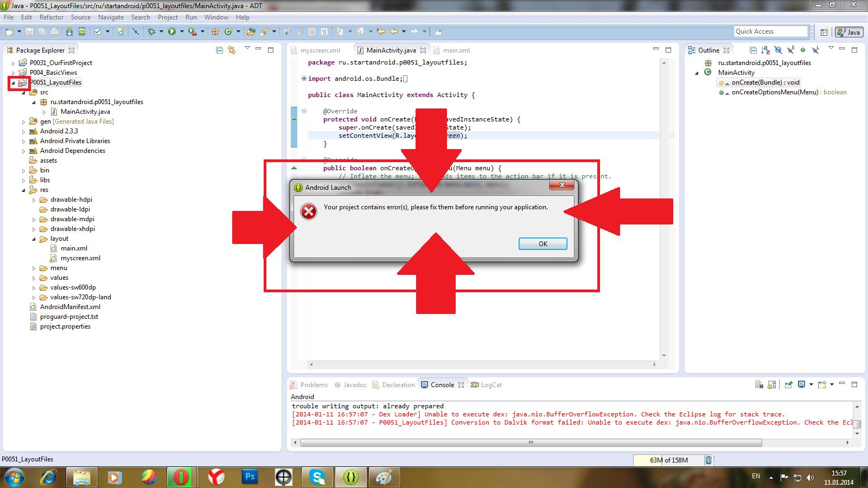Open the Project menu
The width and height of the screenshot is (868, 488).
[x=168, y=17]
